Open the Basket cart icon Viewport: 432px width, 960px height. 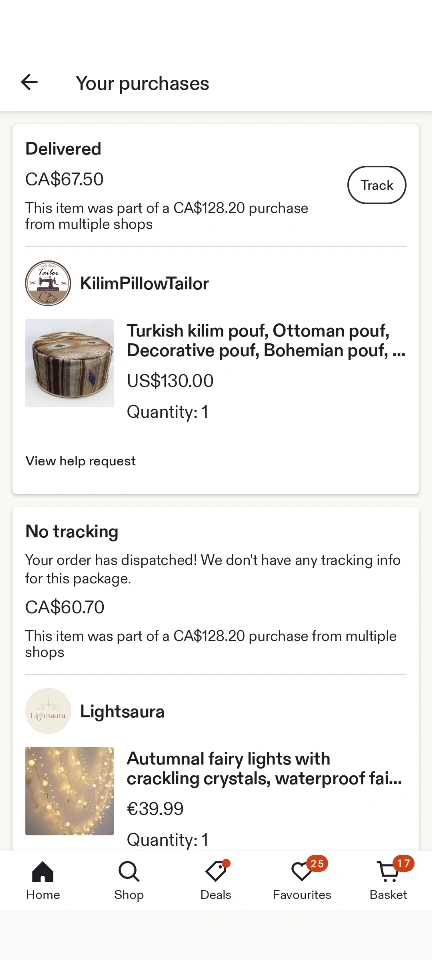click(387, 871)
